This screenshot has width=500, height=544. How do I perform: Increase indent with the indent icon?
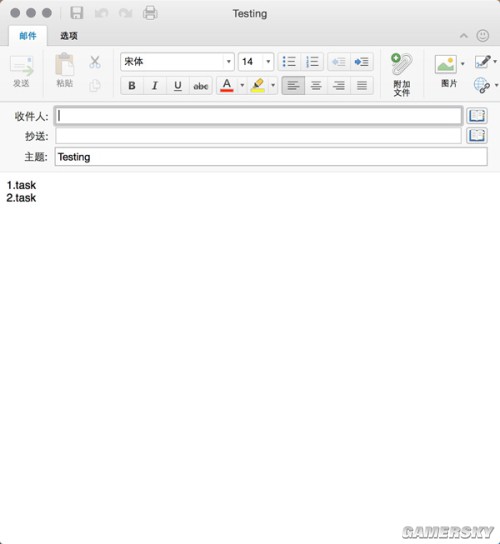(x=362, y=62)
